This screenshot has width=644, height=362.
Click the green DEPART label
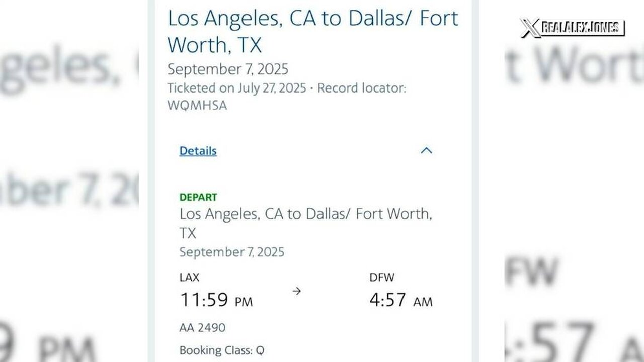pos(198,197)
